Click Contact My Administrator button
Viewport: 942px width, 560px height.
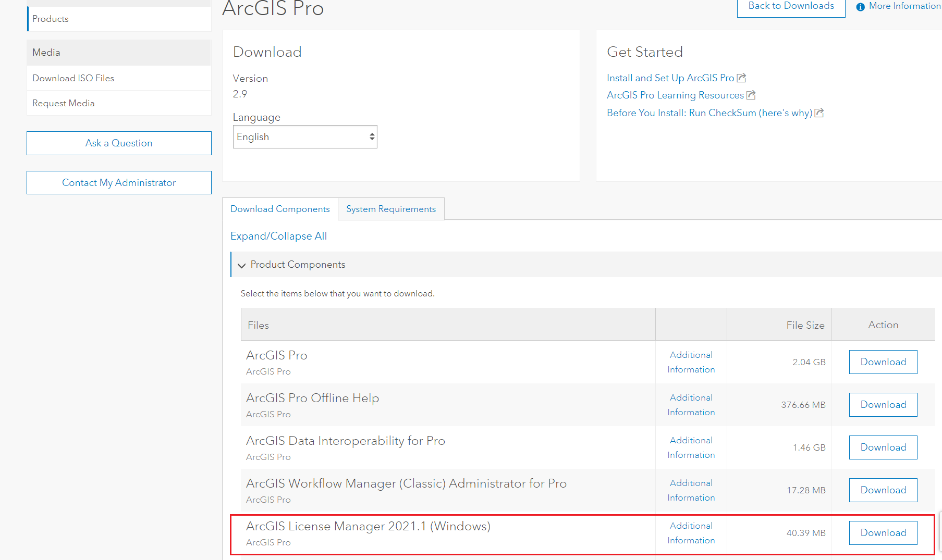tap(119, 183)
